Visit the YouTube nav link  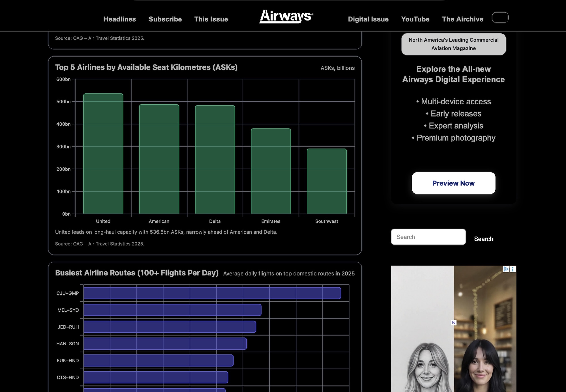415,19
